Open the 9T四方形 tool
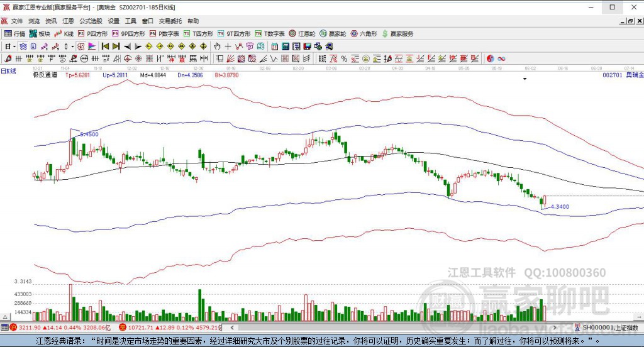This screenshot has width=644, height=347. click(x=234, y=34)
